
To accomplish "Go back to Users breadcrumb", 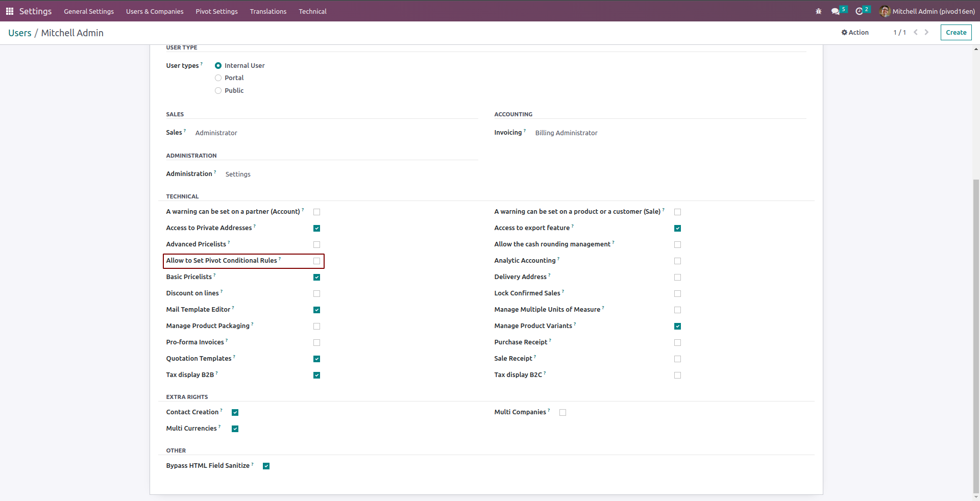I will click(x=20, y=33).
